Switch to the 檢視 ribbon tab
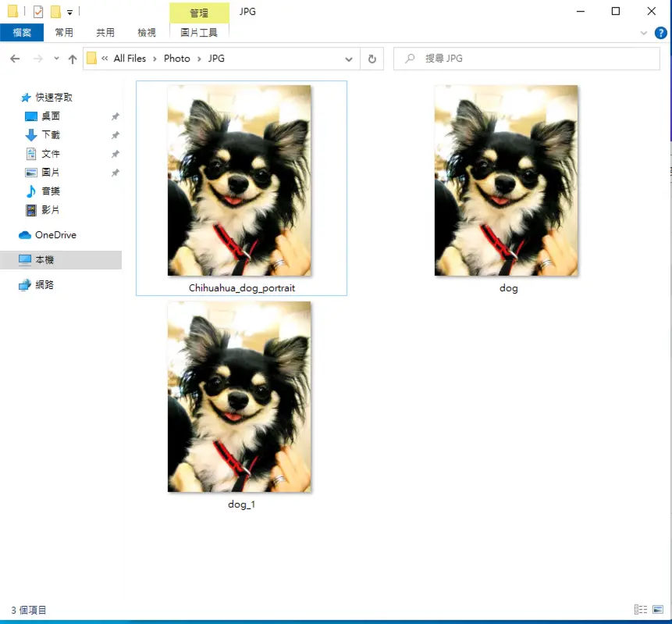Screen dimensions: 672x624 click(x=147, y=33)
